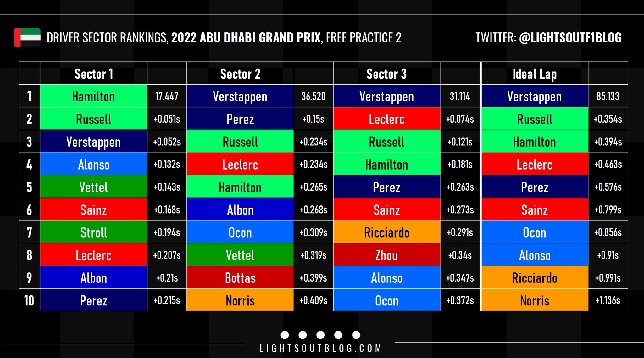Click the 17.447 Sector 1 time
The width and height of the screenshot is (644, 358).
pyautogui.click(x=167, y=96)
